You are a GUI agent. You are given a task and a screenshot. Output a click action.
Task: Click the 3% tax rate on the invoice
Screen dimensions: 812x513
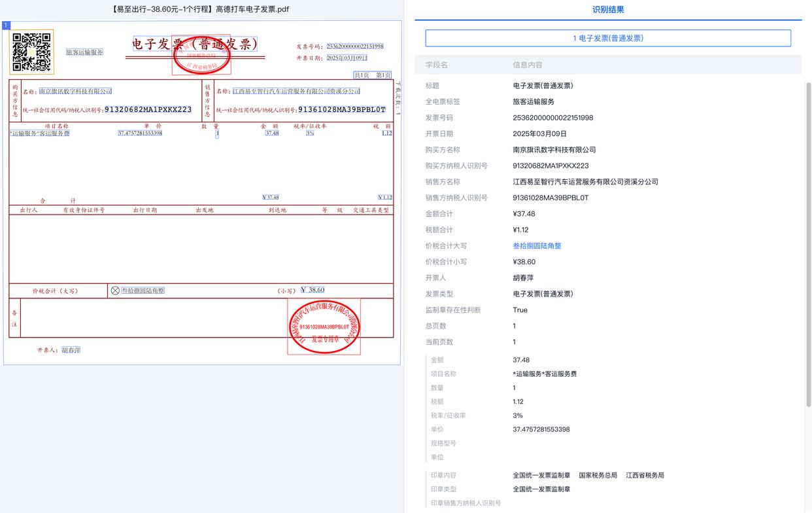[x=310, y=133]
